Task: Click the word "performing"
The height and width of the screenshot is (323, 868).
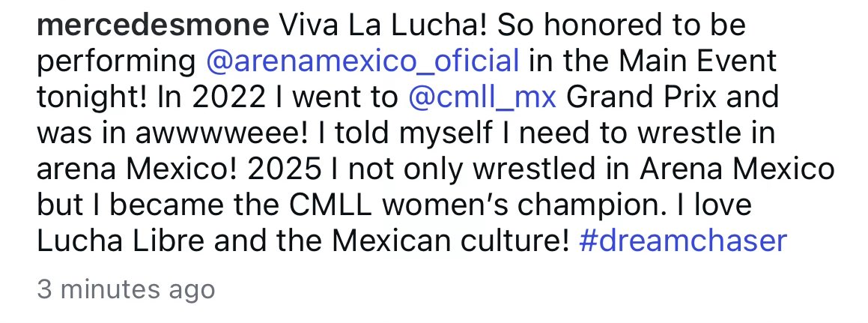Action: (x=115, y=61)
